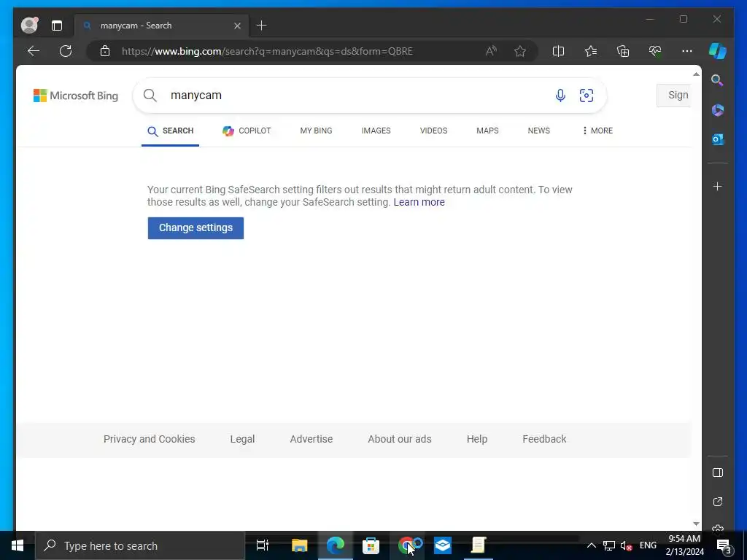The height and width of the screenshot is (560, 747).
Task: Click the page scroll down arrow
Action: (x=696, y=524)
